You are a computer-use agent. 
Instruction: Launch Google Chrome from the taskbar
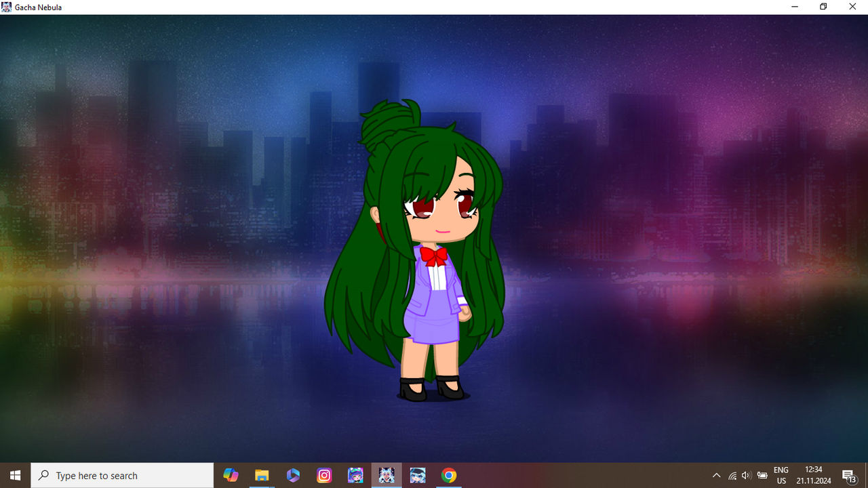449,475
